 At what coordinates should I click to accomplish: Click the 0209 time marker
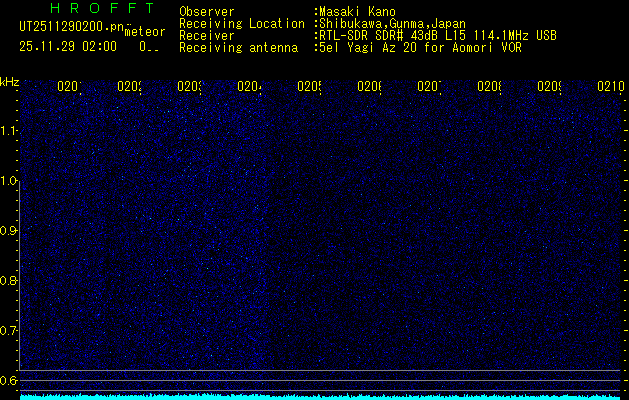pyautogui.click(x=549, y=86)
